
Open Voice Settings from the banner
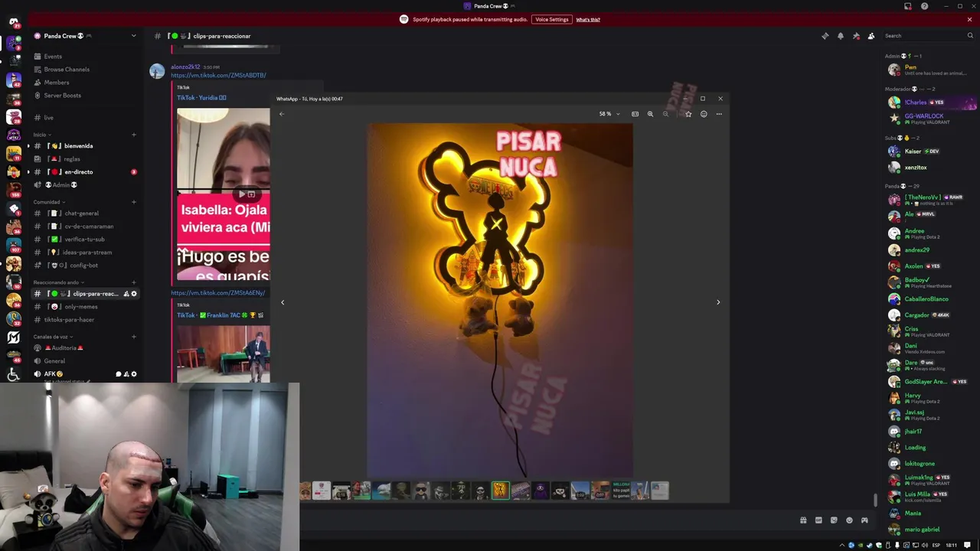[551, 19]
